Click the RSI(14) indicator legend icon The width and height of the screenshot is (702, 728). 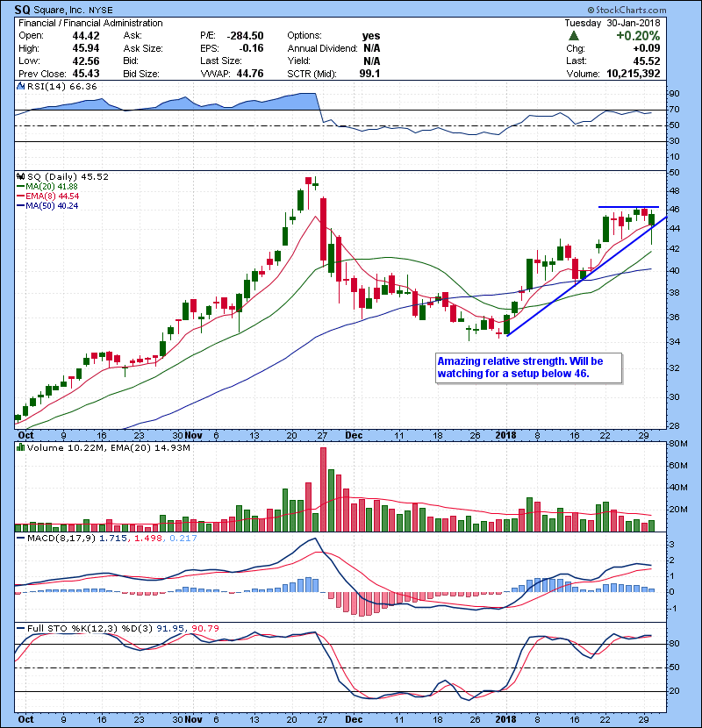20,86
